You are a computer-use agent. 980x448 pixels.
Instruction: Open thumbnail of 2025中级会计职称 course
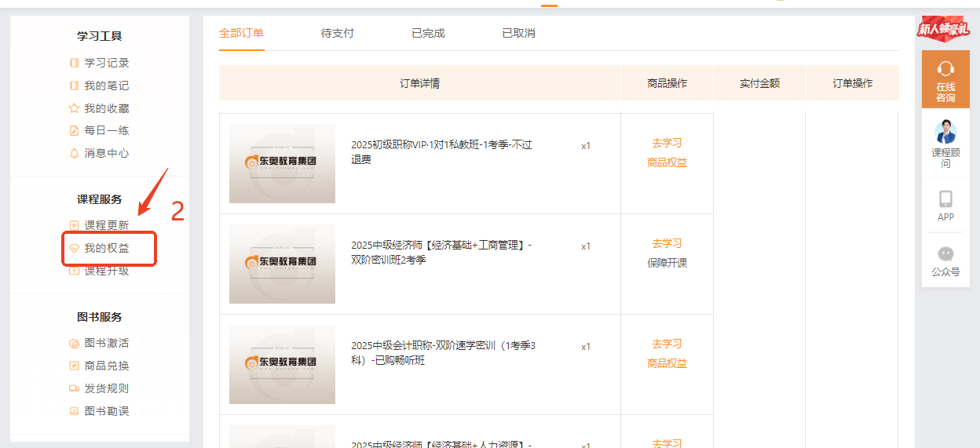(x=282, y=364)
